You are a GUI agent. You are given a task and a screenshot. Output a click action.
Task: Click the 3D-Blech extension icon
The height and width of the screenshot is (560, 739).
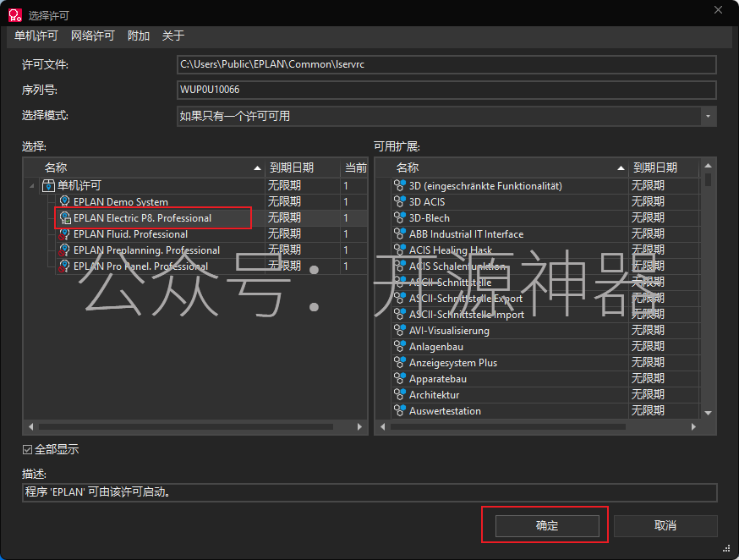click(400, 217)
